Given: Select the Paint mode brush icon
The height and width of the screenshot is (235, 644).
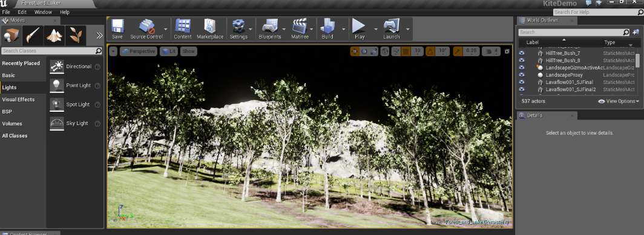Looking at the screenshot, I should (x=33, y=35).
